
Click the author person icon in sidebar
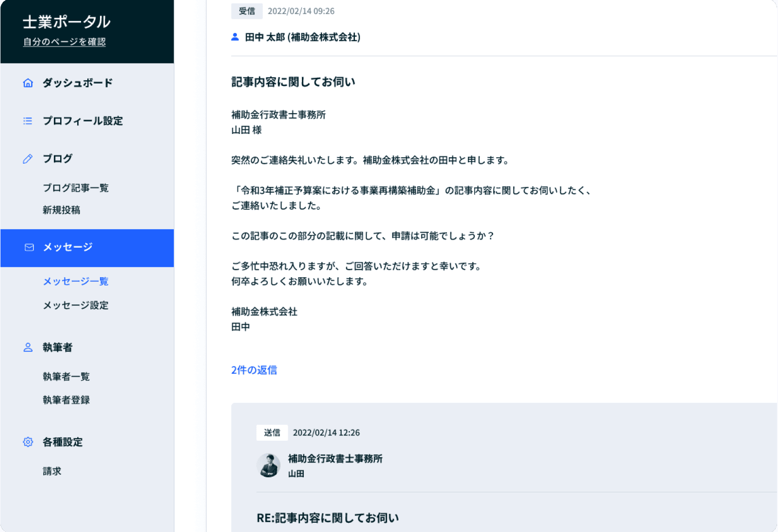(28, 348)
